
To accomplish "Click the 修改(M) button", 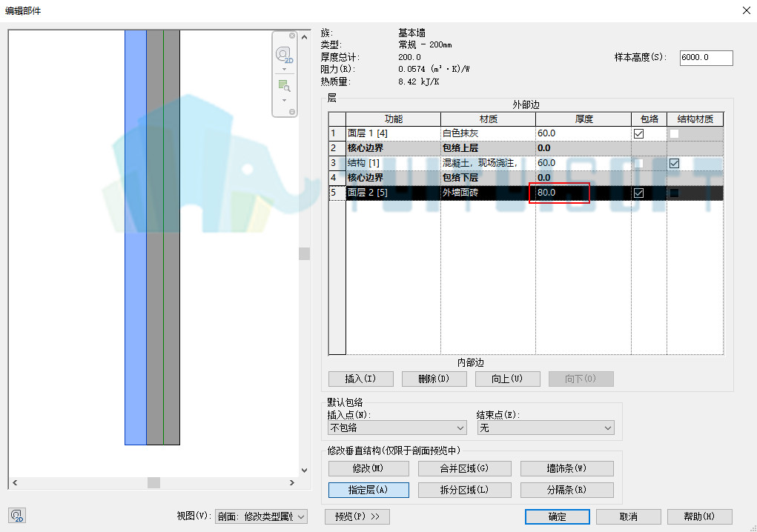I will [x=368, y=468].
